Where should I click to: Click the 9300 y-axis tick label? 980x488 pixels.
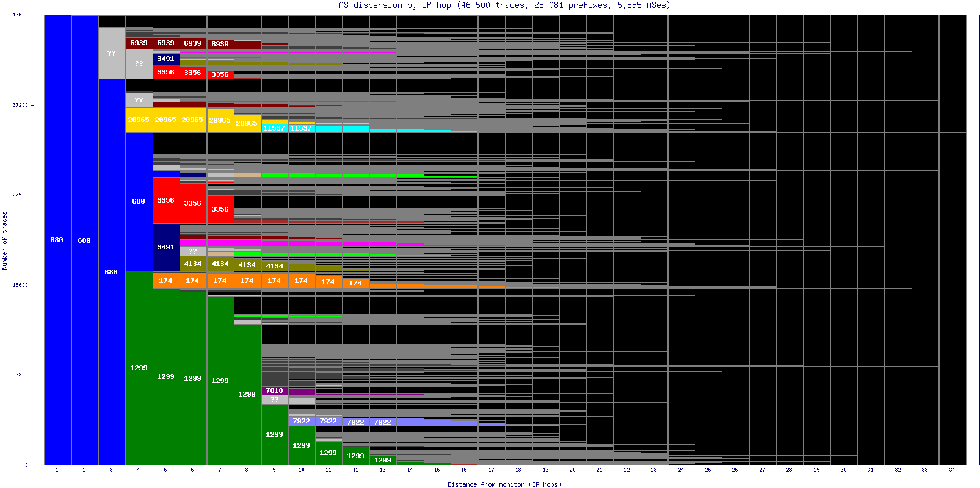coord(21,375)
